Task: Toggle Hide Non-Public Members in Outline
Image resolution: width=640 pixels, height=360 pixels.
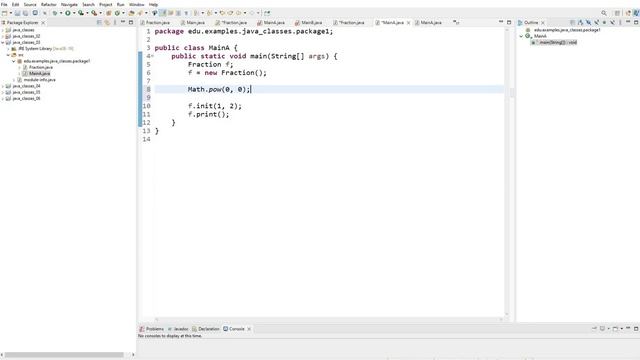Action: coord(604,22)
